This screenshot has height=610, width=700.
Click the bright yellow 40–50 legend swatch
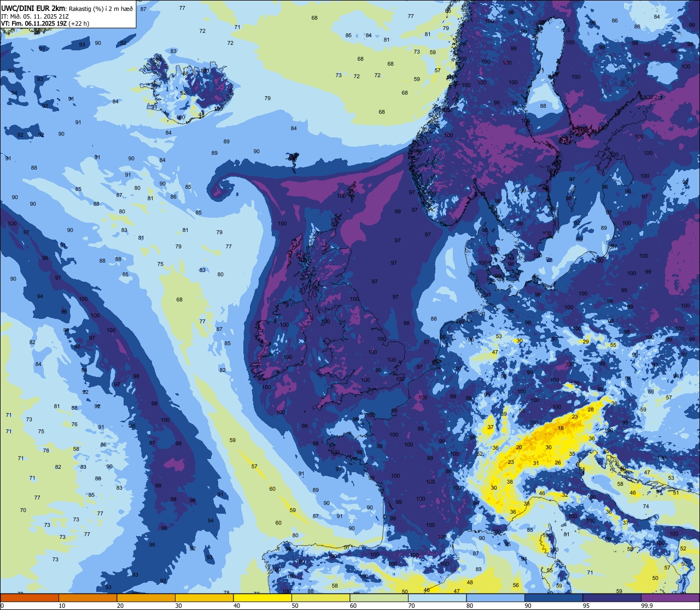click(x=262, y=597)
